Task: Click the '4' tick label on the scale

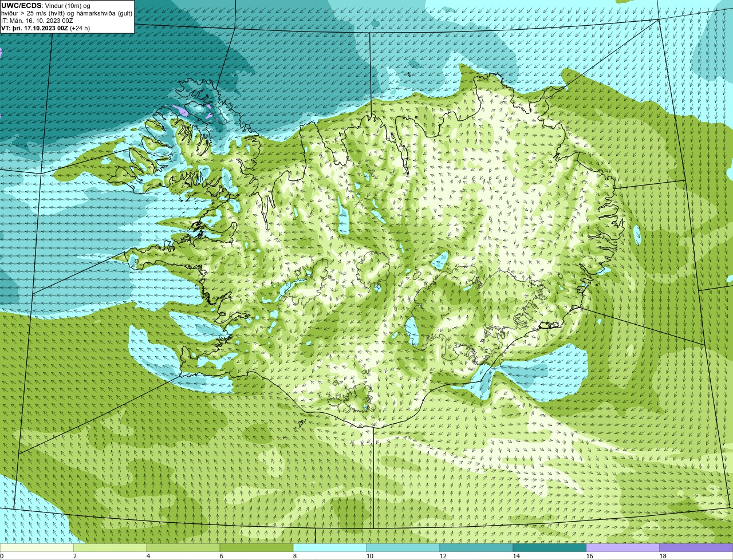Action: 148,556
